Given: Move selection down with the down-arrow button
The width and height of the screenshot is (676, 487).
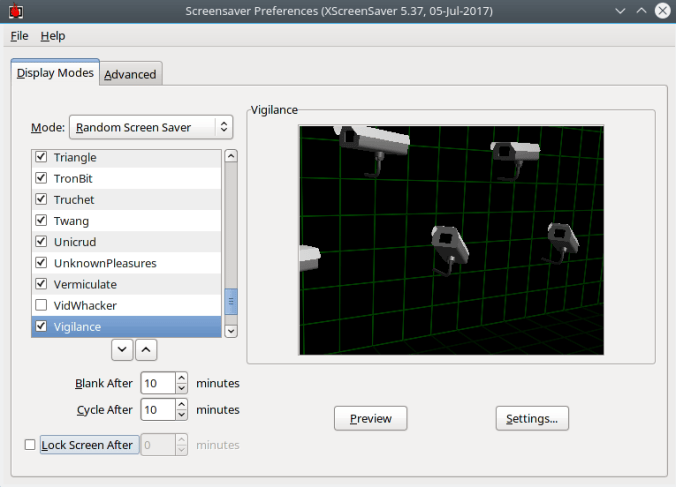Looking at the screenshot, I should pyautogui.click(x=123, y=349).
